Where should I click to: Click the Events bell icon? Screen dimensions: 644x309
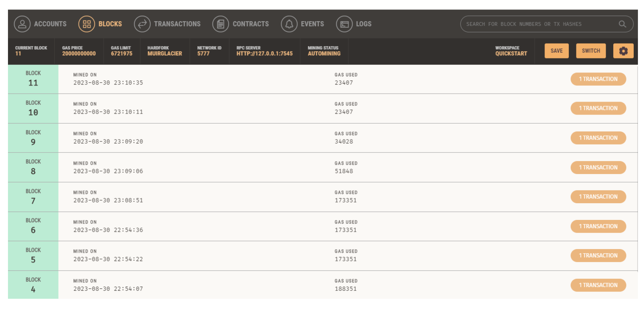click(289, 24)
